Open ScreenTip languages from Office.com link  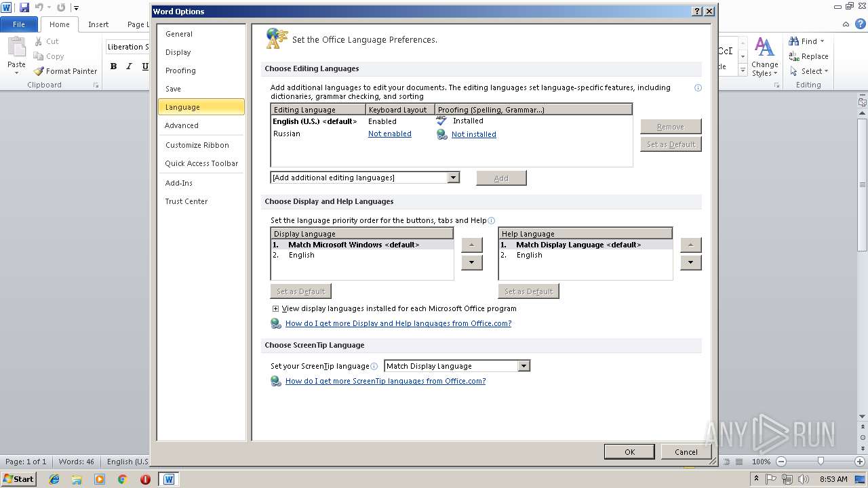pos(386,381)
